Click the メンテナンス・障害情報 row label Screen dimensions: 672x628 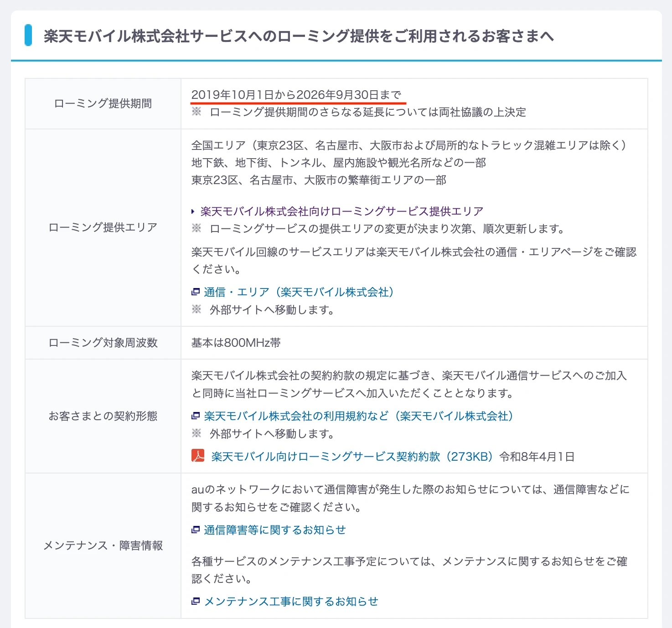tap(103, 546)
